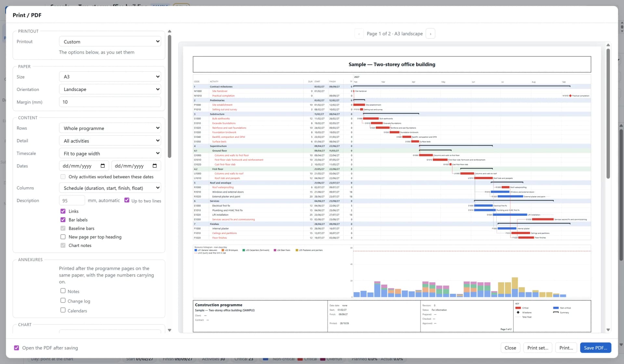The height and width of the screenshot is (364, 624).
Task: Click settings panel scroll-up arrow
Action: (169, 31)
